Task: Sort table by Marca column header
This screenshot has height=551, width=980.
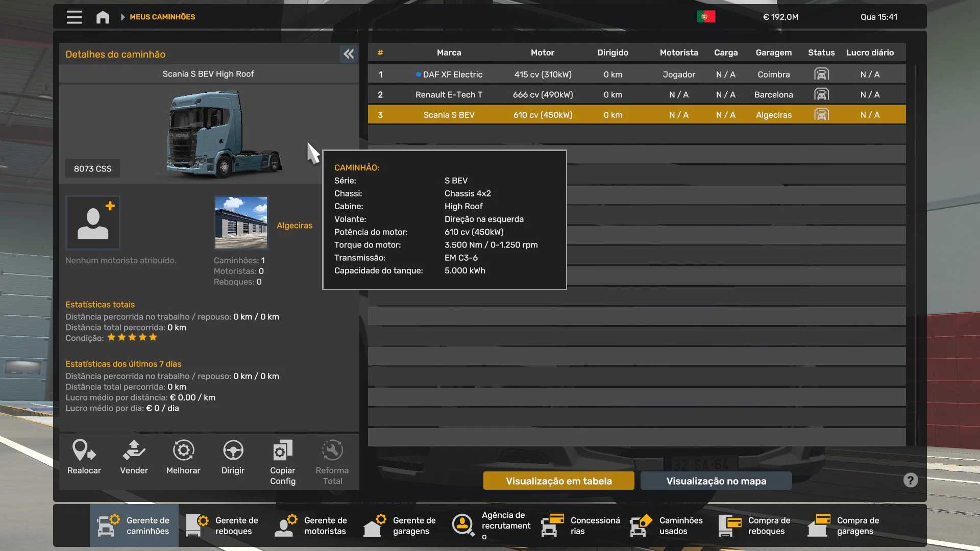Action: pyautogui.click(x=449, y=53)
